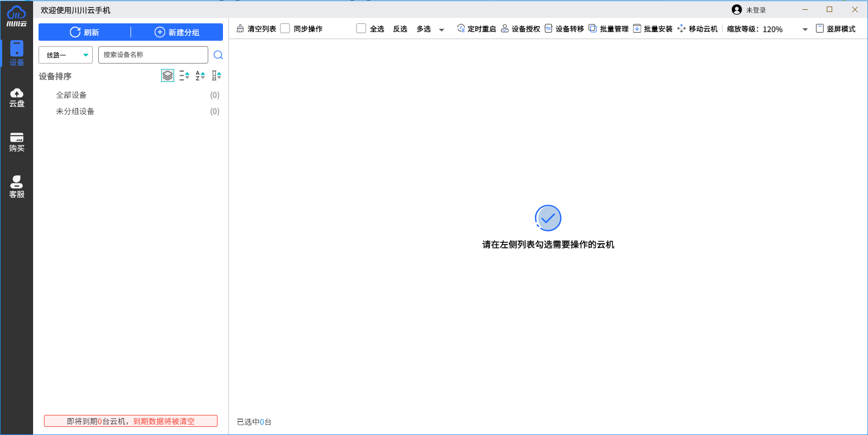Select 全部设备 in device list
Screen dimensions: 868x435
[71, 95]
